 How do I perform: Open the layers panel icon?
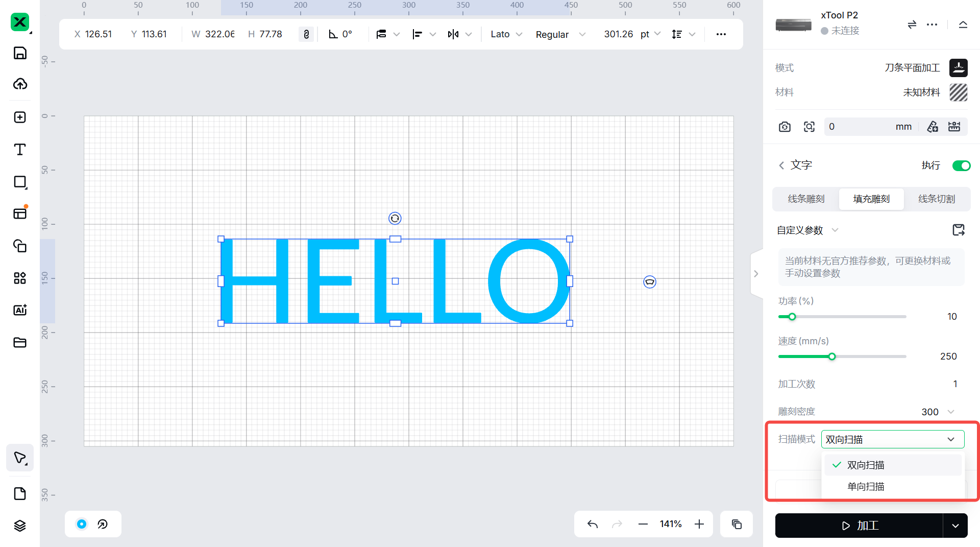(20, 526)
